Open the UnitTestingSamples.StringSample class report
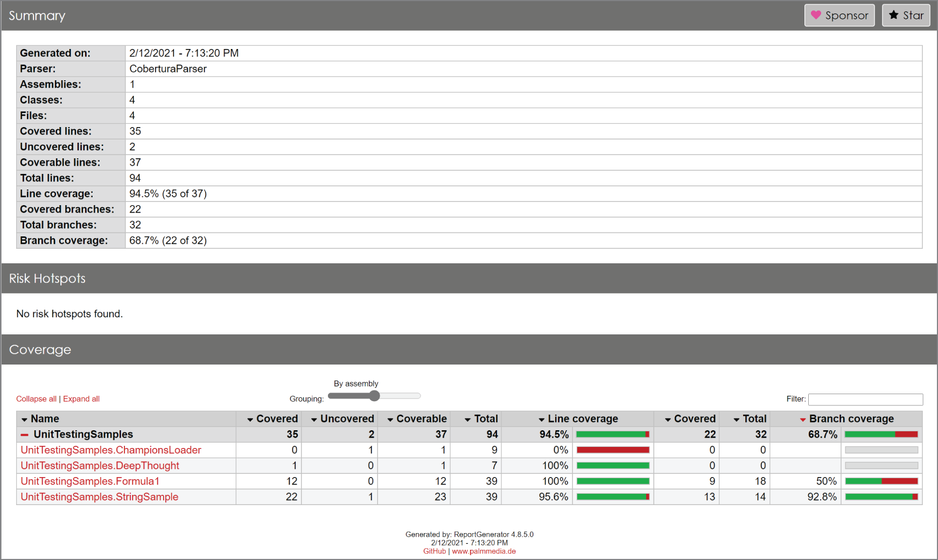The height and width of the screenshot is (560, 938). tap(99, 497)
